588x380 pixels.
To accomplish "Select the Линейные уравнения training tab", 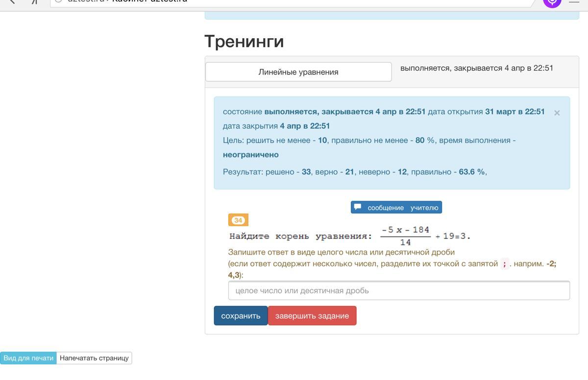I will click(x=298, y=72).
